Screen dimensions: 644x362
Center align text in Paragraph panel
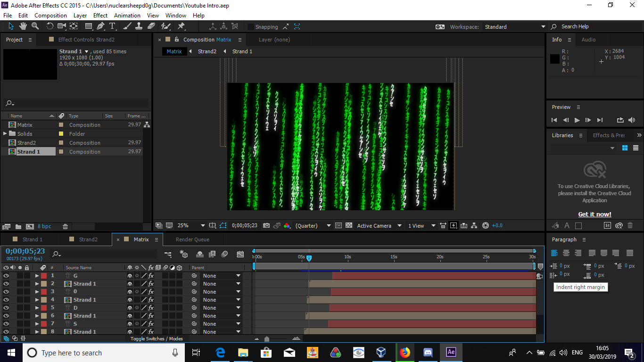[x=566, y=253]
